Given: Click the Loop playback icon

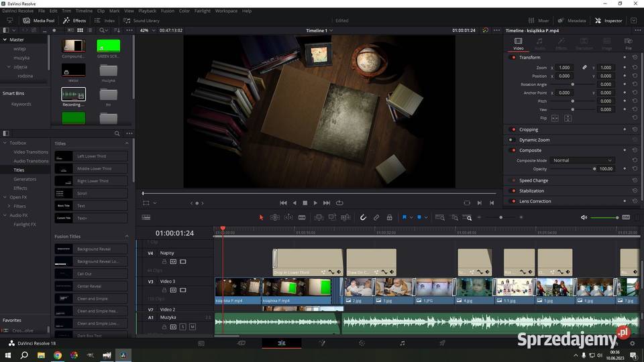Looking at the screenshot, I should coord(339,202).
